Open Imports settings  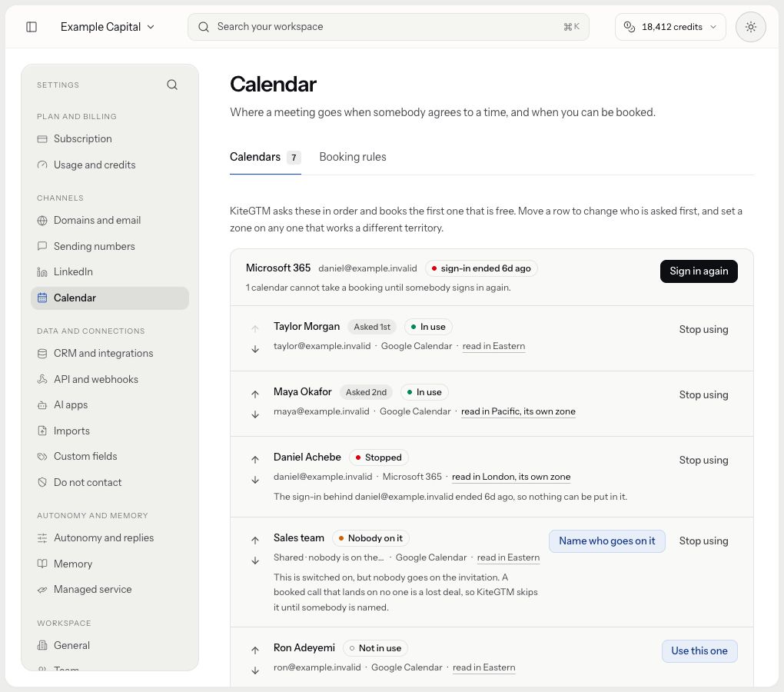point(110,431)
